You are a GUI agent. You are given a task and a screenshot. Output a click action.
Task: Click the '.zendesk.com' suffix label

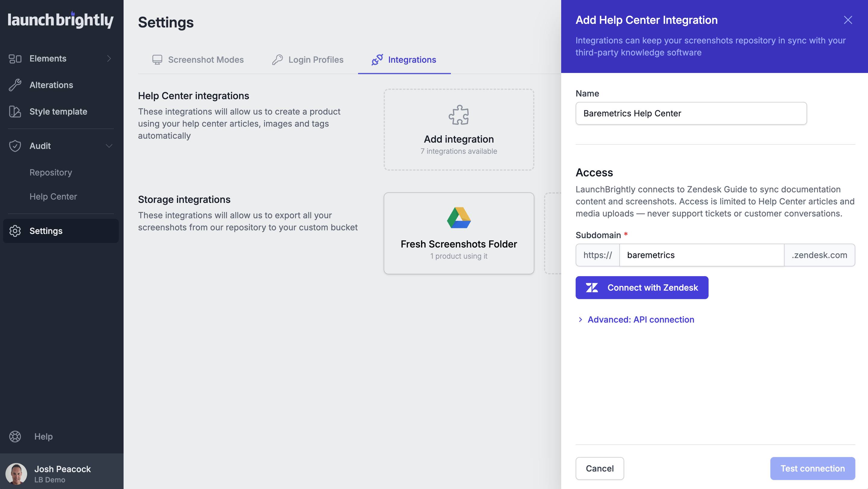click(819, 255)
